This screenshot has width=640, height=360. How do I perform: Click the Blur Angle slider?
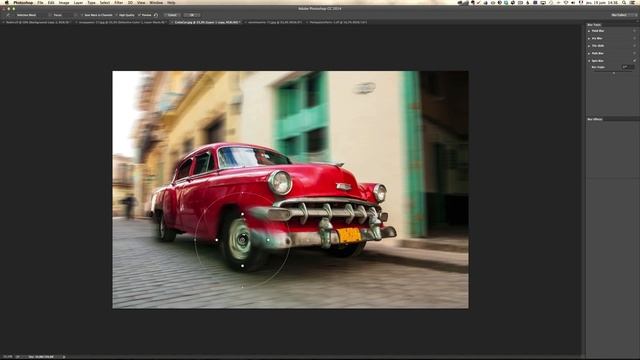click(x=613, y=72)
